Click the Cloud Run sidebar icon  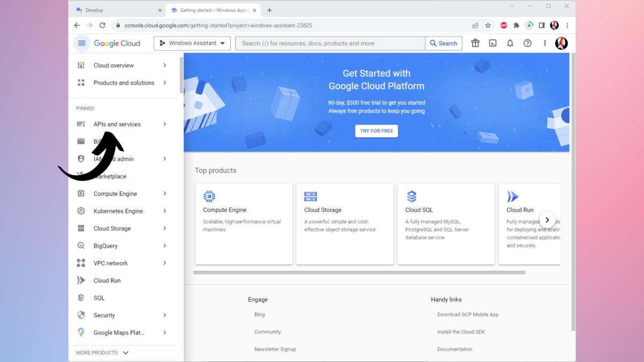(81, 280)
